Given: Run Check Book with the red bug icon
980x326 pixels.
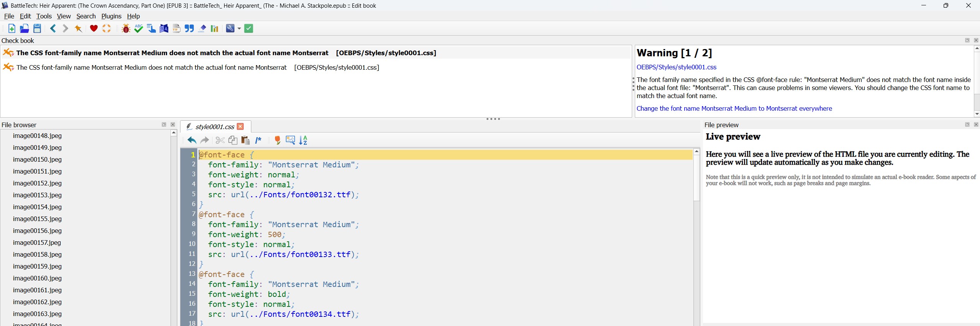Looking at the screenshot, I should point(126,28).
